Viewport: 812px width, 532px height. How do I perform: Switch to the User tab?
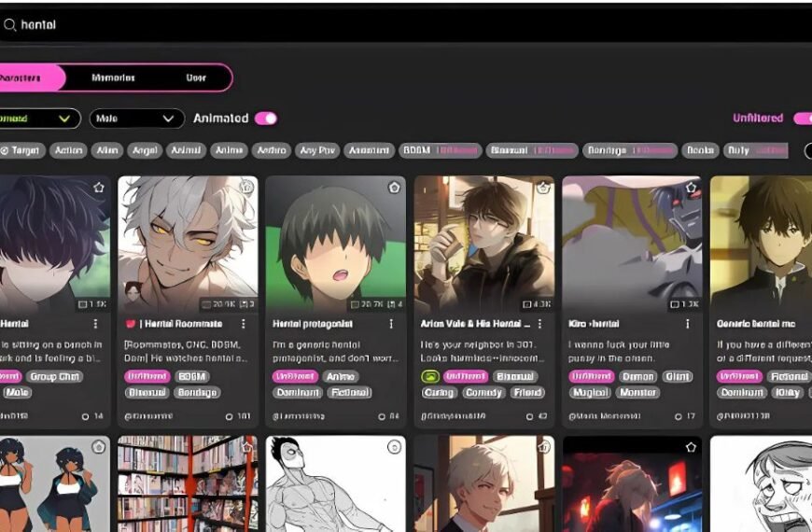(x=196, y=77)
